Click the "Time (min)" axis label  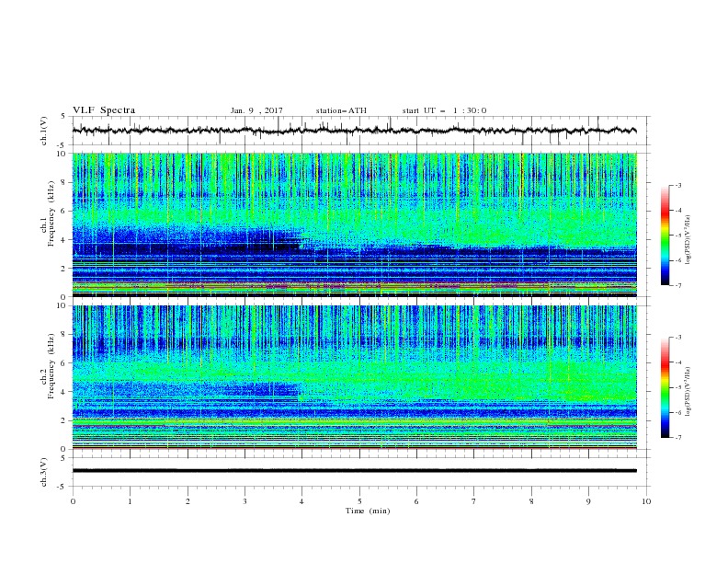point(368,511)
